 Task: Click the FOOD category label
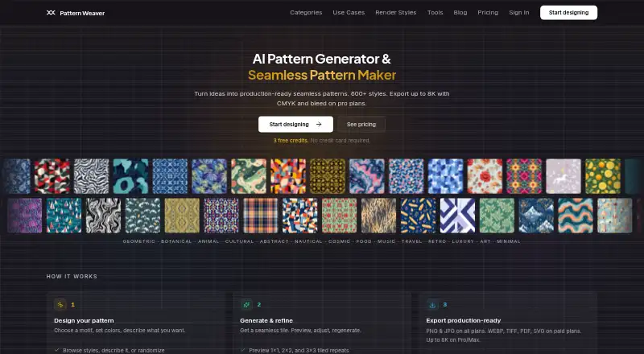click(x=364, y=241)
